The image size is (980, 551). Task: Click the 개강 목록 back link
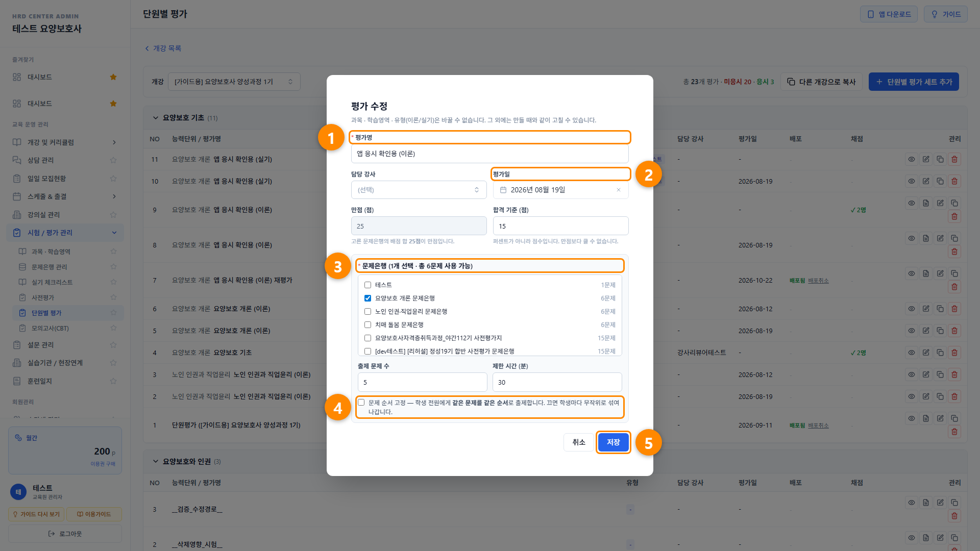coord(163,48)
